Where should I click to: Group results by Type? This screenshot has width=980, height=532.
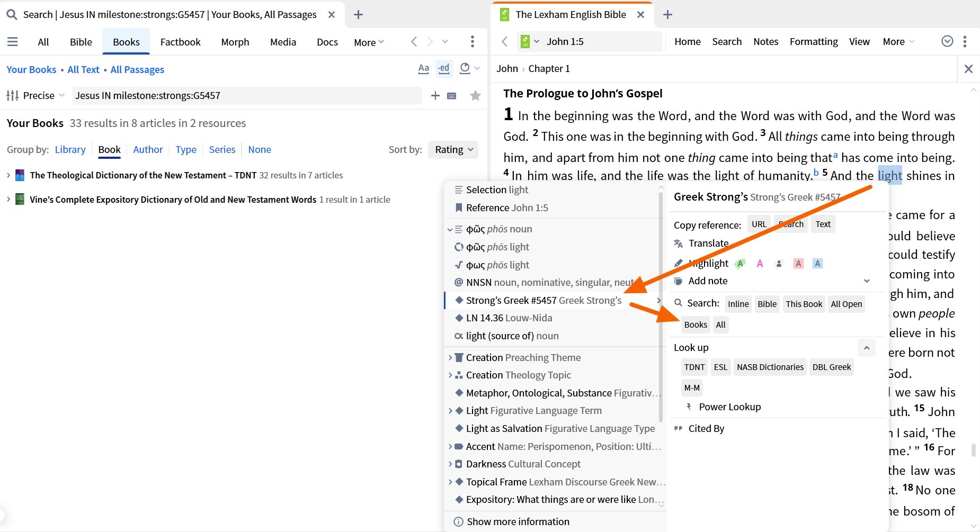(x=186, y=149)
